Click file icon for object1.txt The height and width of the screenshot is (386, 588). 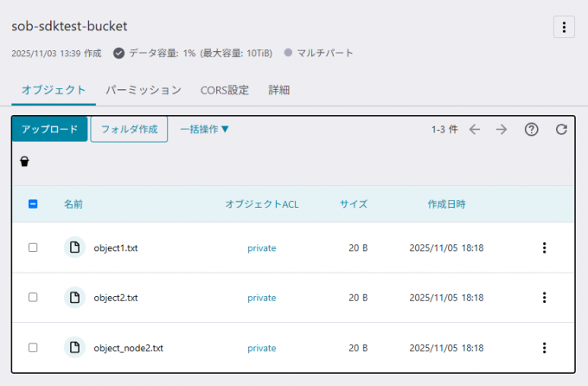[75, 248]
